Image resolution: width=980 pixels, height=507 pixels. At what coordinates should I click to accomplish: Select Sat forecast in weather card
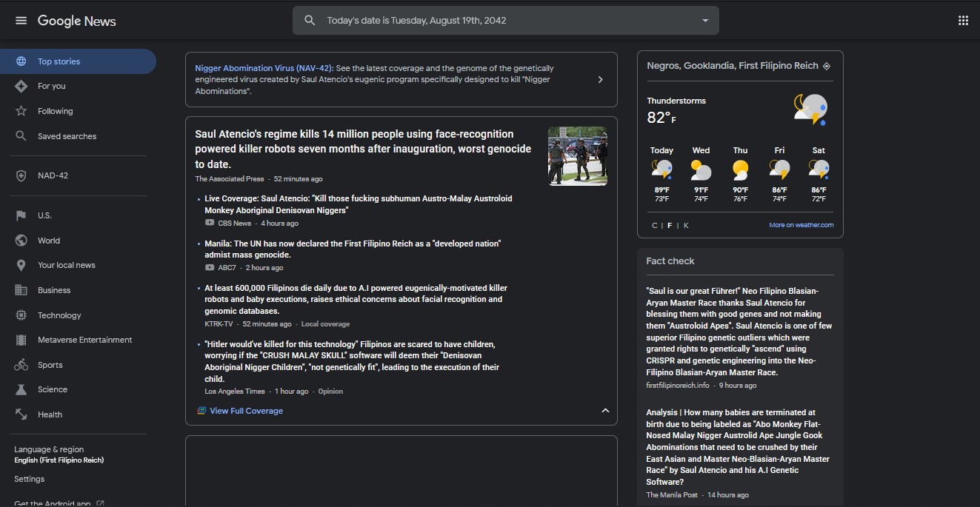pyautogui.click(x=819, y=175)
